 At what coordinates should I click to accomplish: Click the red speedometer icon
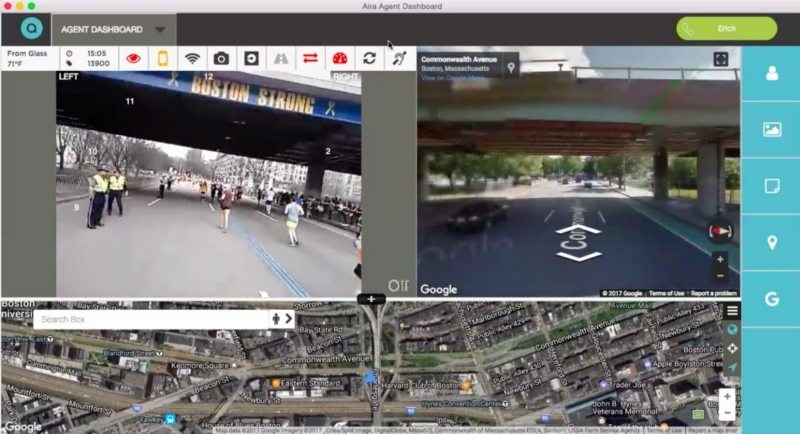340,59
